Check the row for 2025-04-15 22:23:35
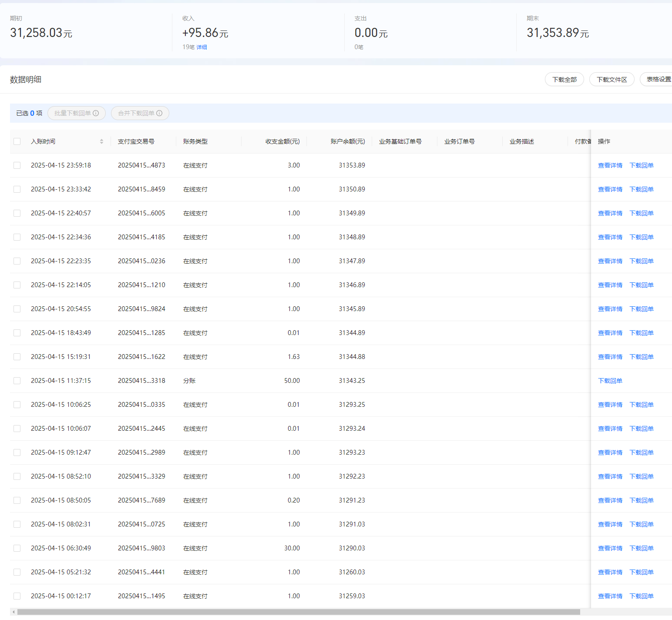Image resolution: width=672 pixels, height=620 pixels. coord(17,261)
